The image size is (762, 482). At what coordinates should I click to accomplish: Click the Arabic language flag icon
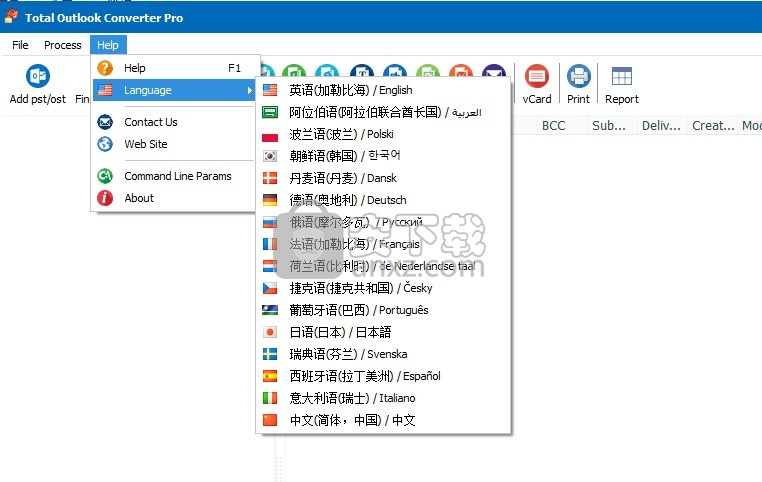[270, 112]
